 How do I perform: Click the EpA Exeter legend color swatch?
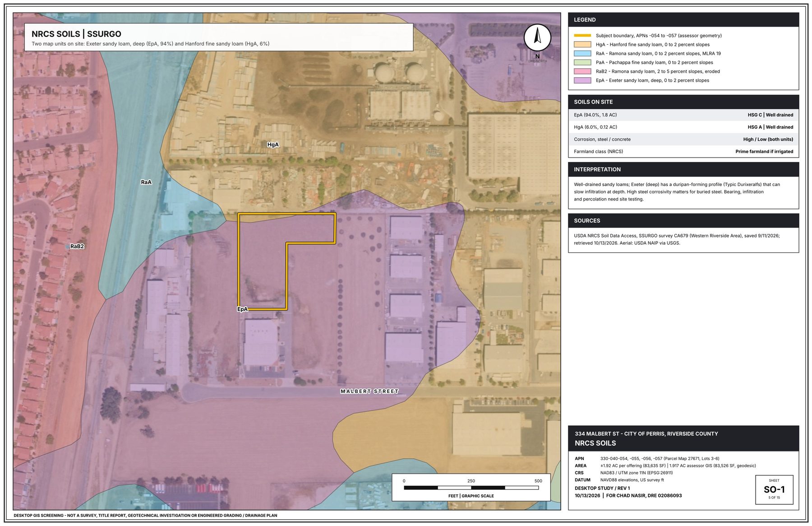click(582, 80)
